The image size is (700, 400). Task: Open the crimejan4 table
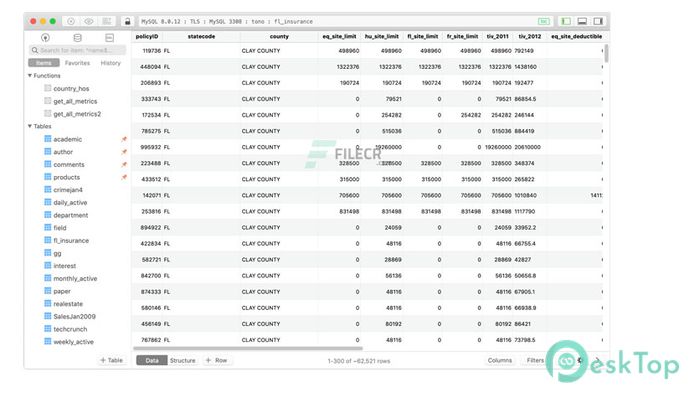68,190
